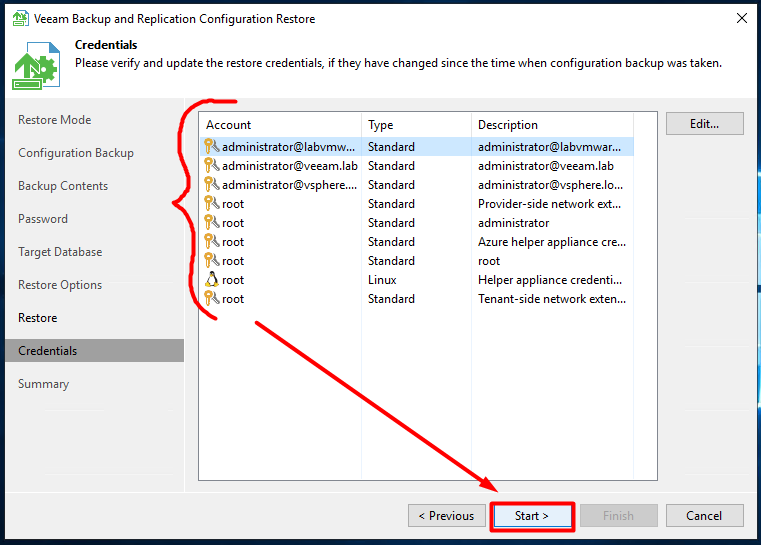Click the Veeam title bar app icon

(20, 18)
